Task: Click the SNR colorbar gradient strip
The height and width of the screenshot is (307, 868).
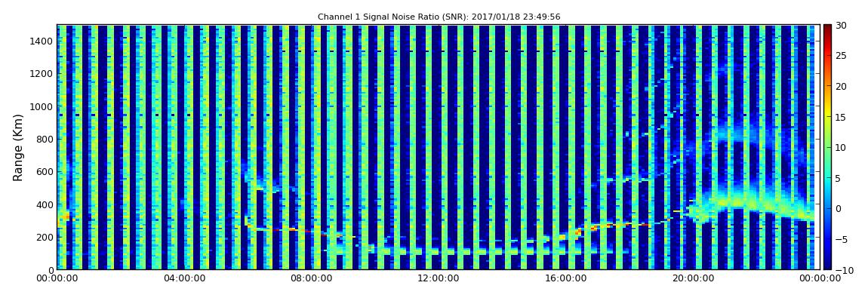Action: (x=827, y=147)
